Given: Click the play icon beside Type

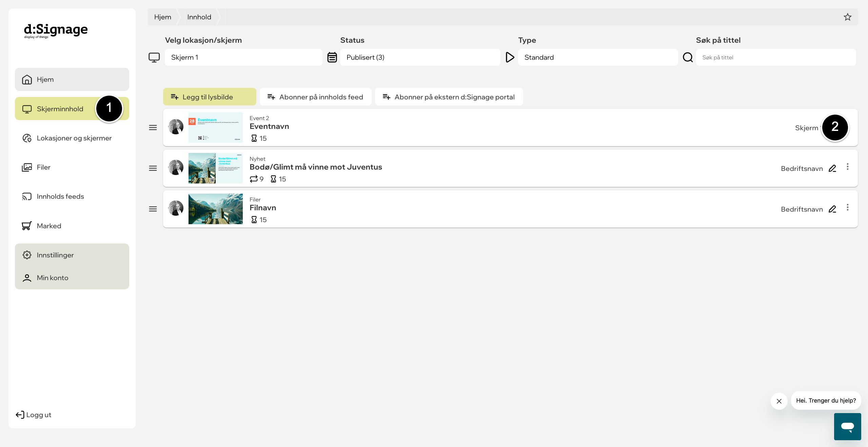Looking at the screenshot, I should coord(510,57).
